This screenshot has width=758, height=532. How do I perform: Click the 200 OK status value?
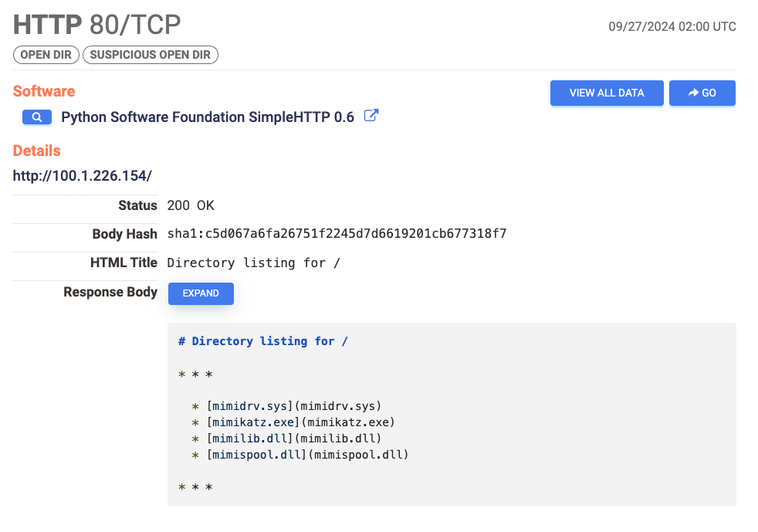click(x=191, y=205)
